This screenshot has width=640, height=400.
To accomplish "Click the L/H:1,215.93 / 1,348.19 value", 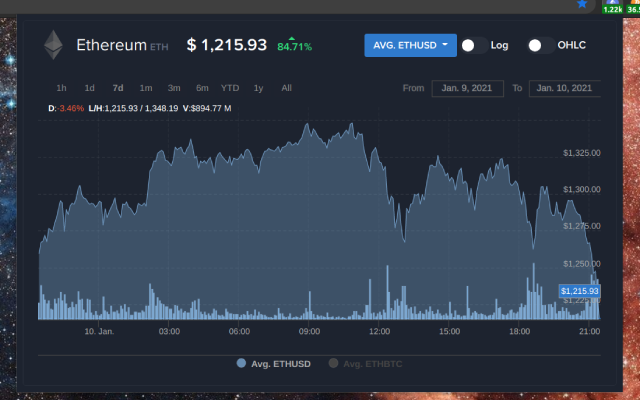I will [x=133, y=109].
